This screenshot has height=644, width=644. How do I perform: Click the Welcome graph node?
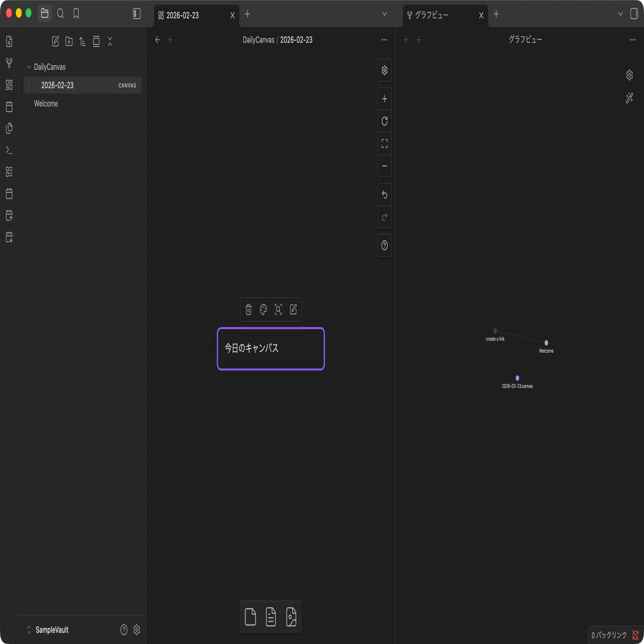point(546,343)
